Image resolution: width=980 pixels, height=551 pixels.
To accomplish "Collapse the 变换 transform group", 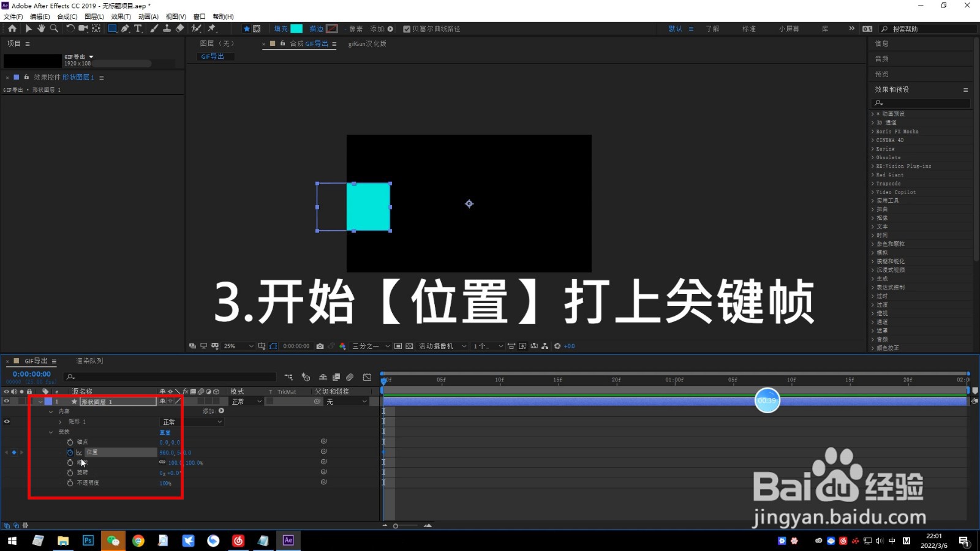I will [x=51, y=432].
